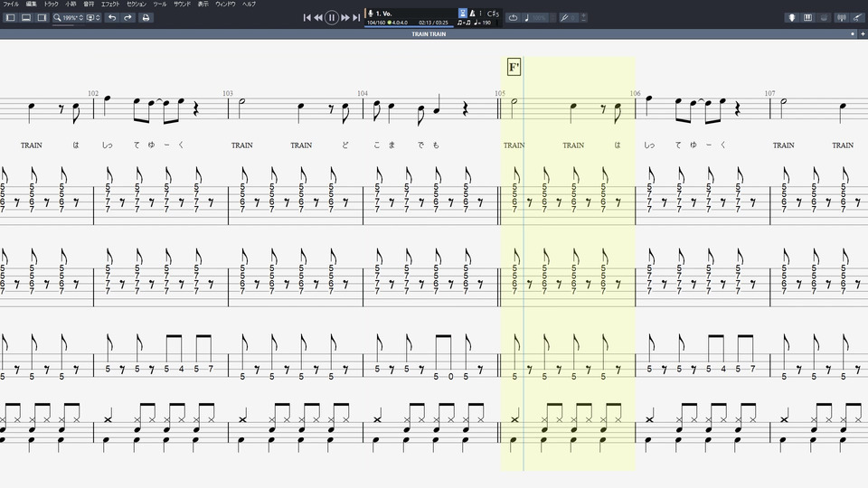Select first bass note 5 in bar 105
This screenshot has width=868, height=488.
514,376
